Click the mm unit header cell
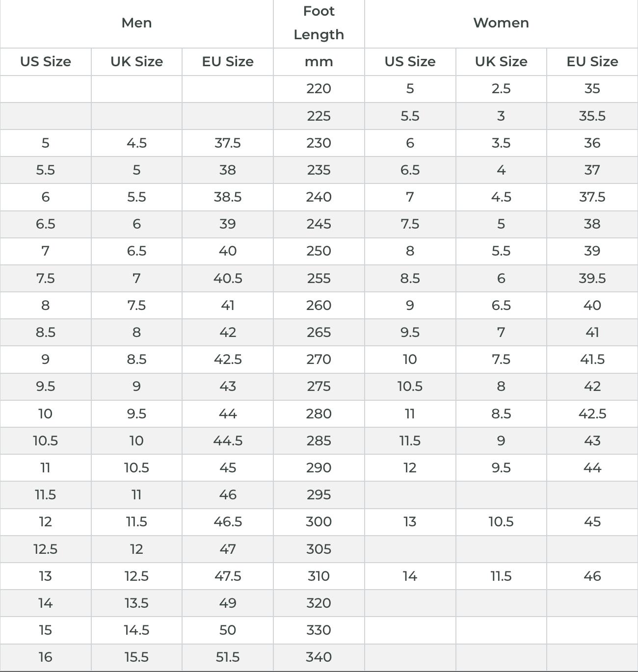This screenshot has height=672, width=638. click(319, 62)
